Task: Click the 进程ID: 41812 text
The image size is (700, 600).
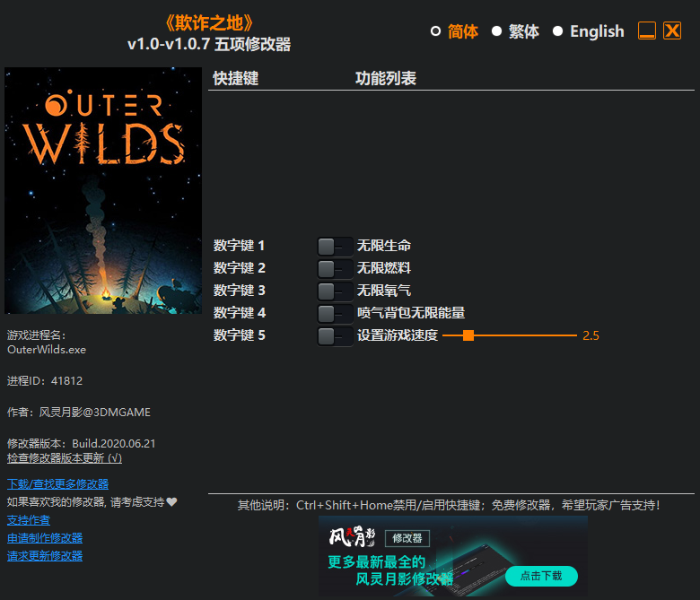Action: click(x=45, y=381)
